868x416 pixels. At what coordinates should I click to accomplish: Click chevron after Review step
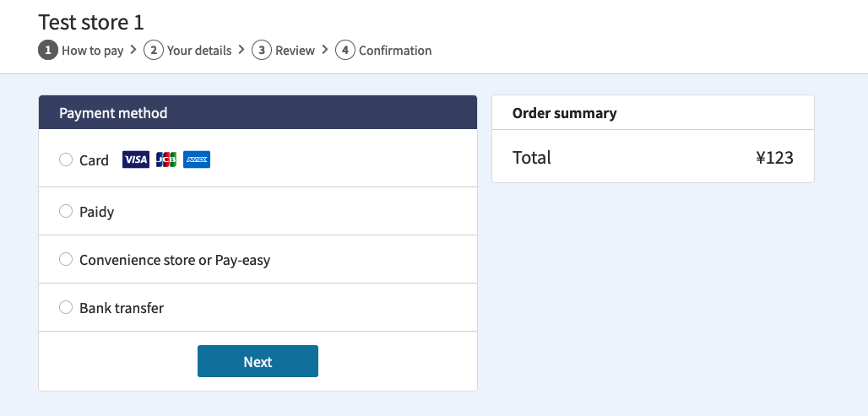(324, 50)
